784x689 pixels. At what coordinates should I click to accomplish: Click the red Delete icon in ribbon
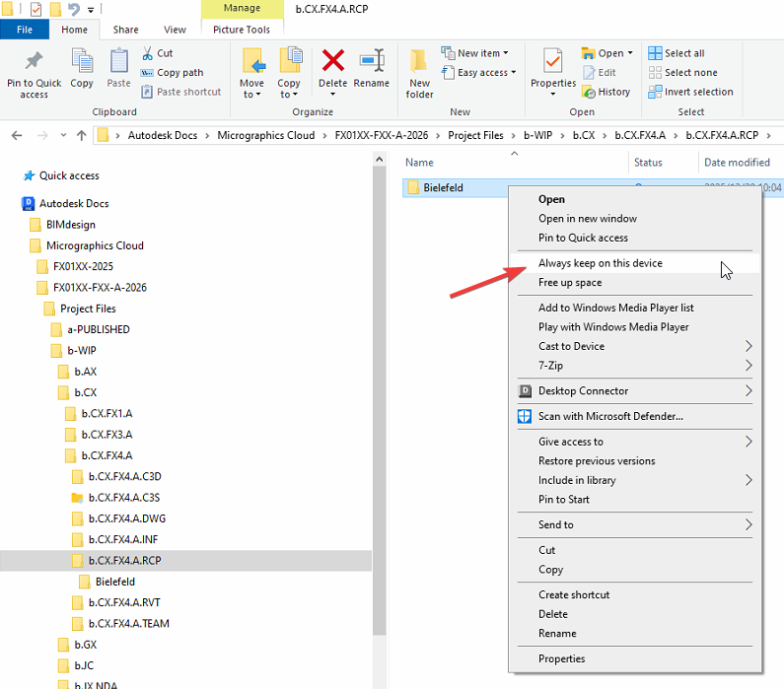point(333,60)
